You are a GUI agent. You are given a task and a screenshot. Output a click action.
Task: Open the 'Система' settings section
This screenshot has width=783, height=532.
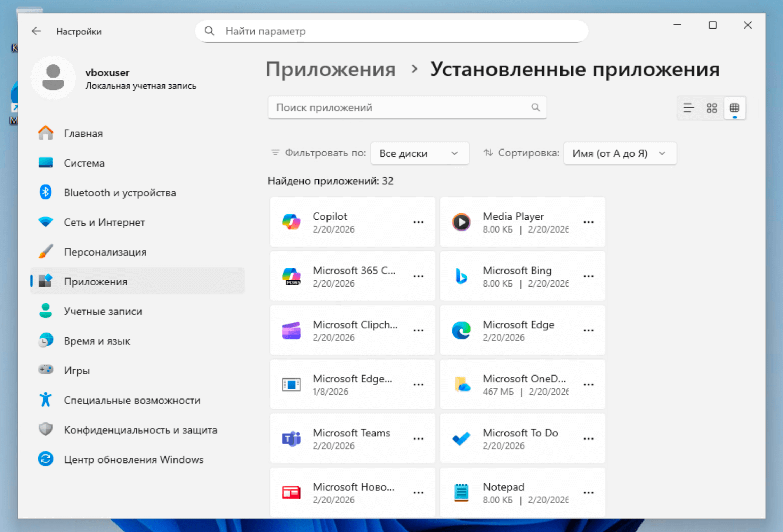tap(84, 163)
